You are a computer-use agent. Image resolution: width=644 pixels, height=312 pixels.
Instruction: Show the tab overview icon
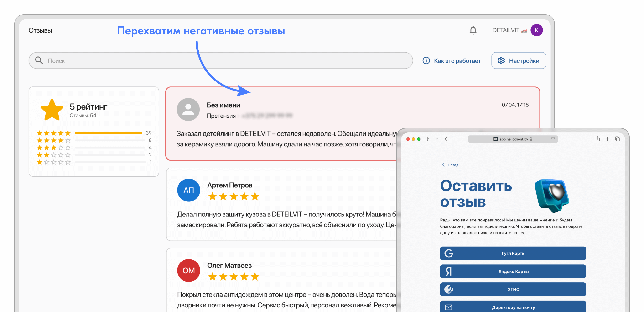coord(617,139)
